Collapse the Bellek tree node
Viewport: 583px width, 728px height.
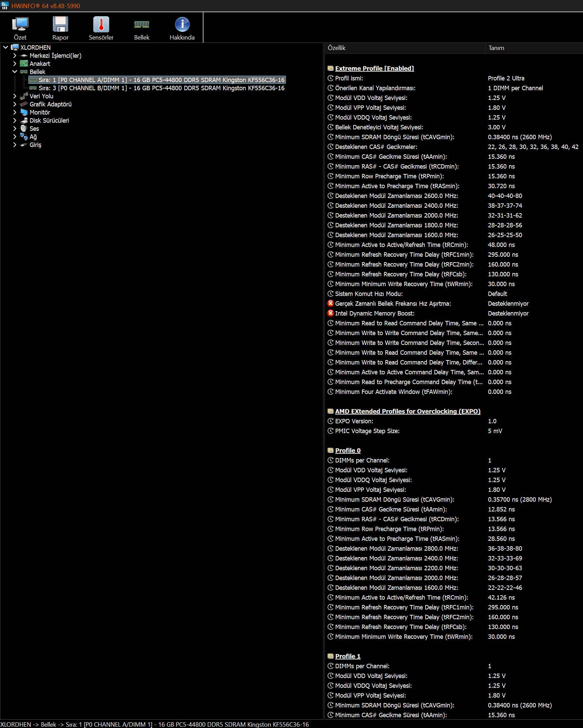click(x=15, y=72)
